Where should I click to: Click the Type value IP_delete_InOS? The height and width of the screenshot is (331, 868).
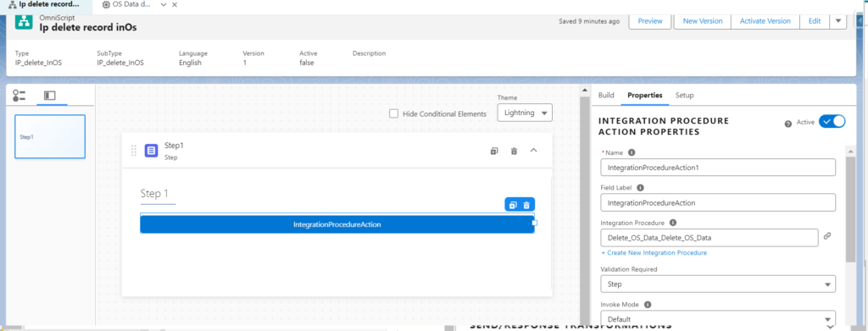38,63
